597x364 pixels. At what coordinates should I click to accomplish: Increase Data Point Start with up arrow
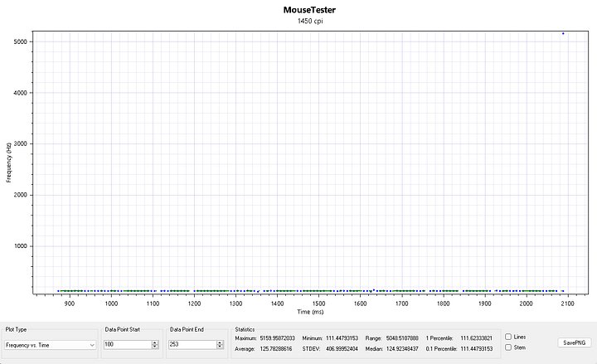click(x=155, y=342)
